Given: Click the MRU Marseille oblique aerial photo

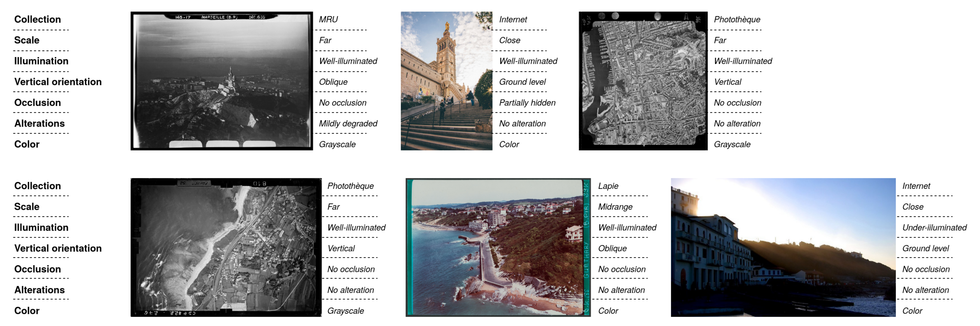Looking at the screenshot, I should (x=221, y=81).
